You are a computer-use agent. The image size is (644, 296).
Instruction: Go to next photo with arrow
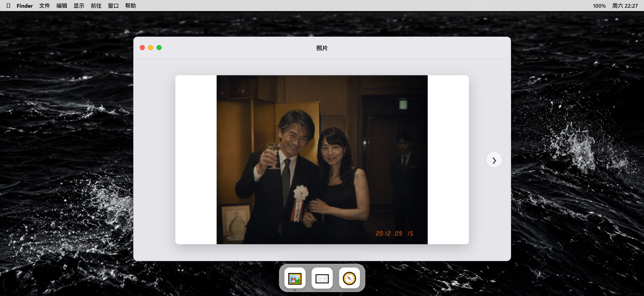point(494,160)
